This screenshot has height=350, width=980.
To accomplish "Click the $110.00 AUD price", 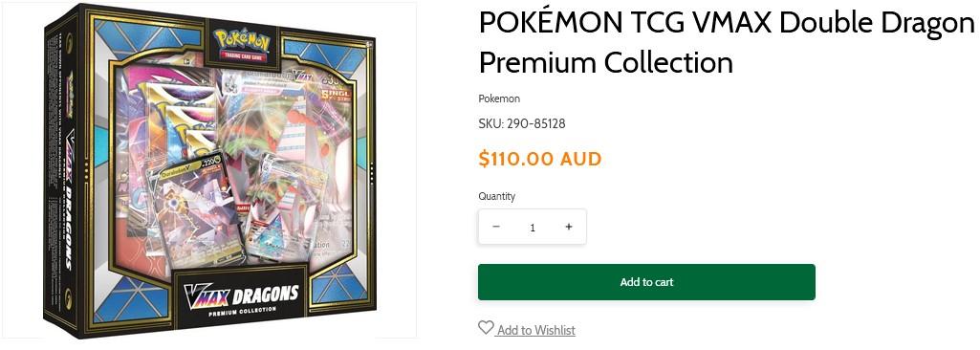I will (x=539, y=159).
